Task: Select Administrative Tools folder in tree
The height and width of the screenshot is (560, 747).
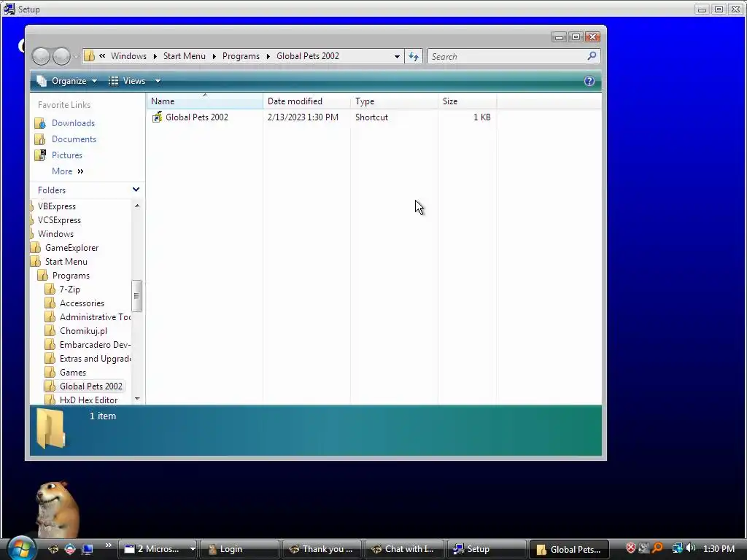Action: (95, 316)
